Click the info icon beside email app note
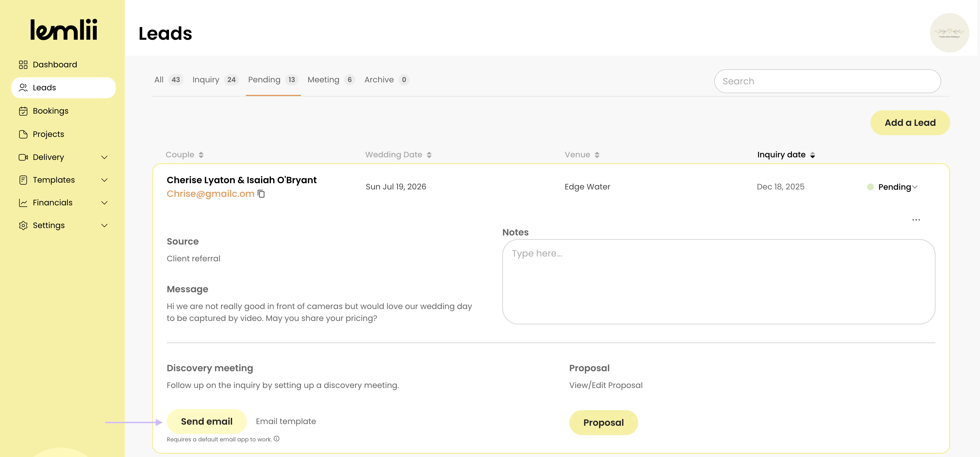Viewport: 980px width, 457px height. click(x=277, y=439)
